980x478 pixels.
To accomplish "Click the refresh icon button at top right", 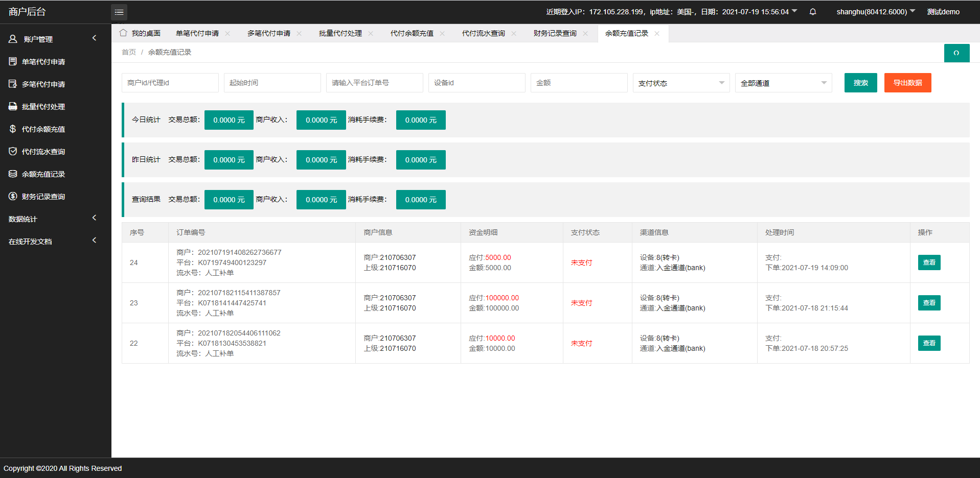I will point(956,53).
